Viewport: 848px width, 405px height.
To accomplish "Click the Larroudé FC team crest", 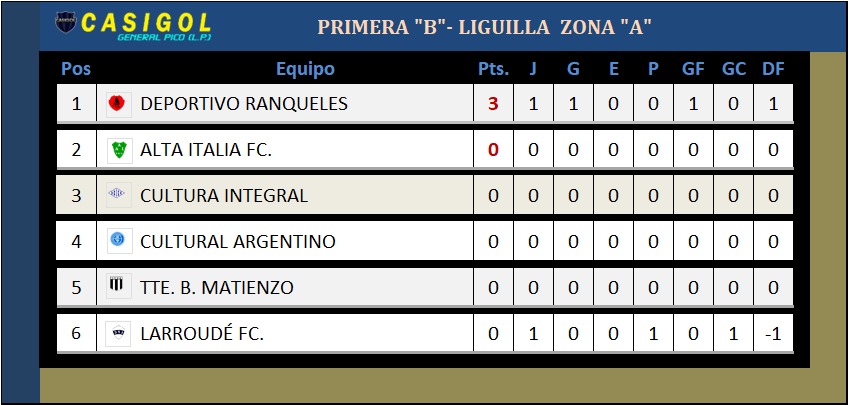I will pyautogui.click(x=118, y=333).
